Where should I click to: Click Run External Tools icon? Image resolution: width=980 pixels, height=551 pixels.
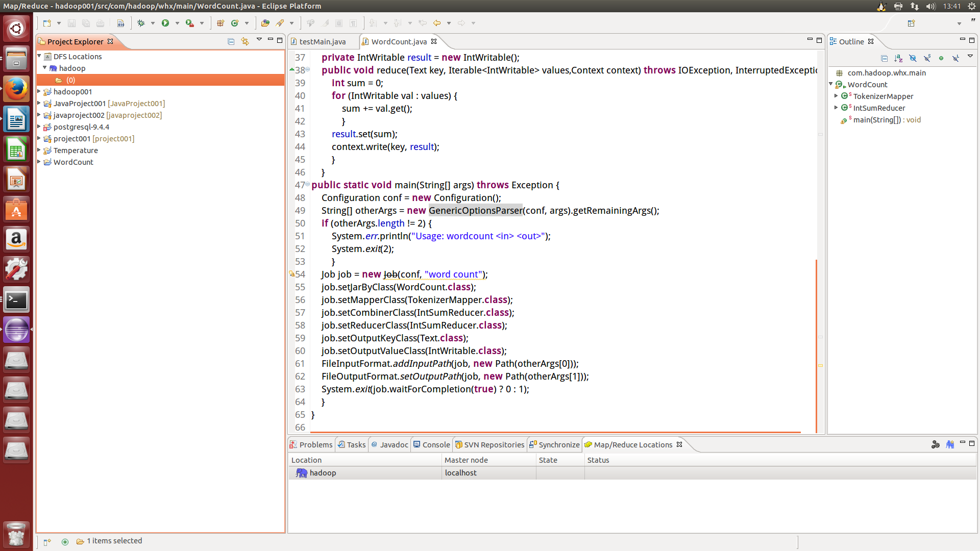coord(190,23)
